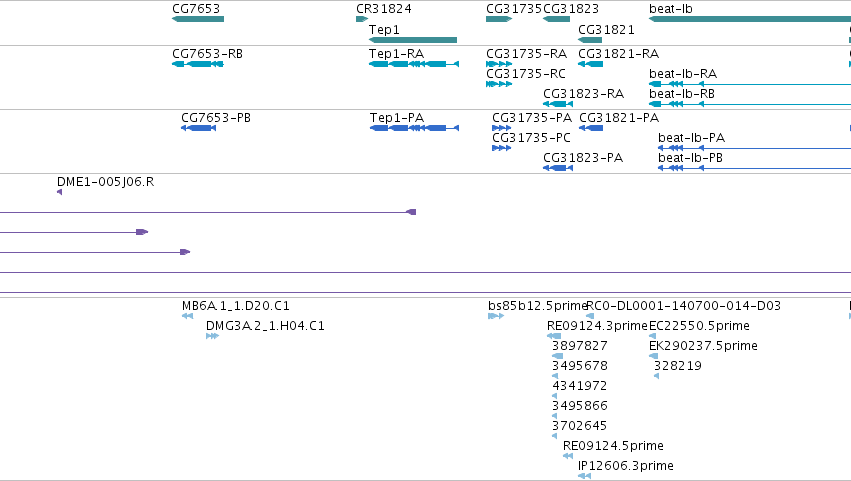This screenshot has width=851, height=481.
Task: Click protein CG31735-PC
Action: (x=501, y=148)
